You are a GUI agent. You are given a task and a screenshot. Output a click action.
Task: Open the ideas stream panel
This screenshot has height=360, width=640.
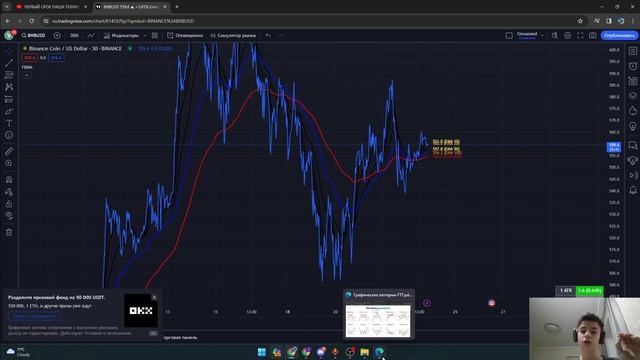tap(633, 160)
